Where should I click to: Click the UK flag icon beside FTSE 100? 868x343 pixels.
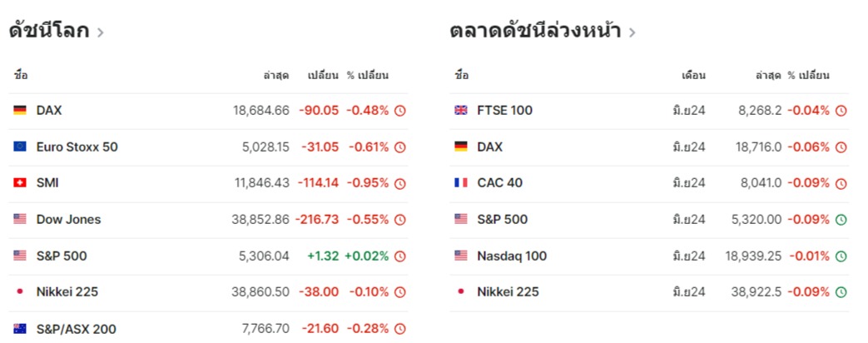[461, 111]
